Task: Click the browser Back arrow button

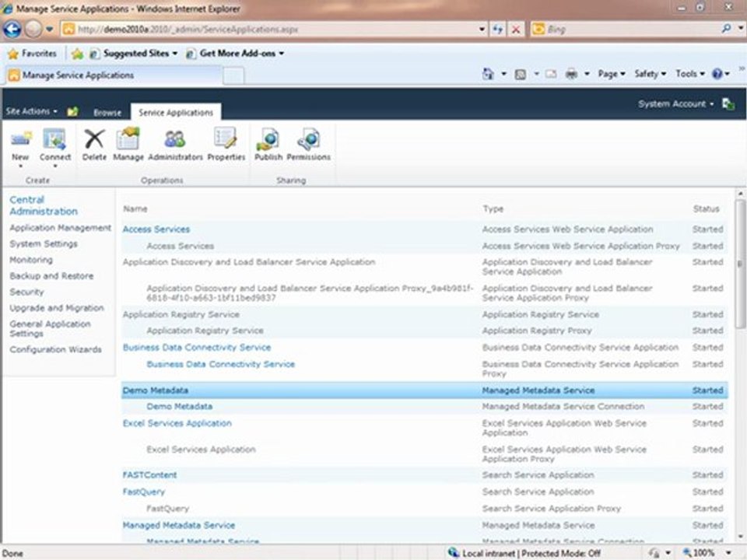Action: pos(12,30)
